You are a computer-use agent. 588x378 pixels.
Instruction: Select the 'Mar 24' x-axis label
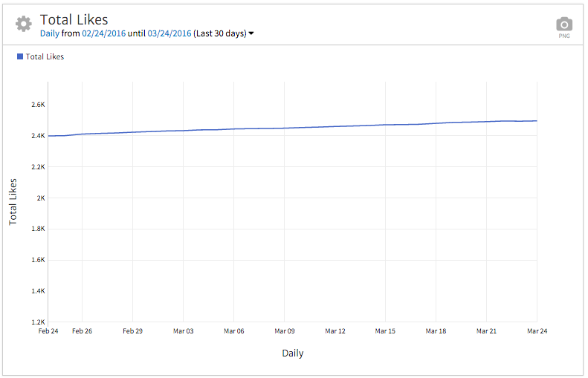(537, 331)
